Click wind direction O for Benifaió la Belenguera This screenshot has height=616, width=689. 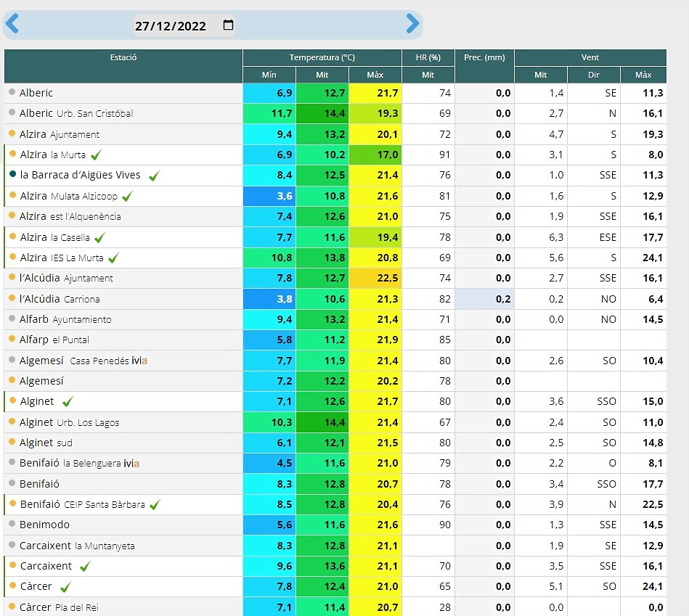pos(612,463)
